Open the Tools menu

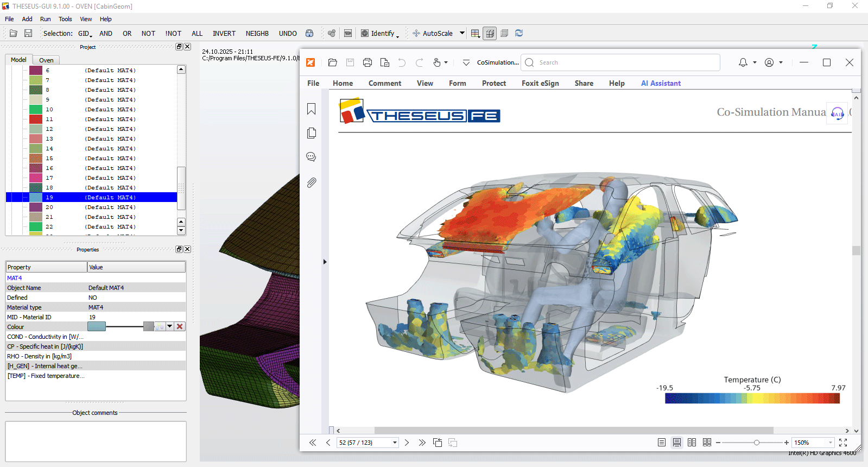pos(65,19)
